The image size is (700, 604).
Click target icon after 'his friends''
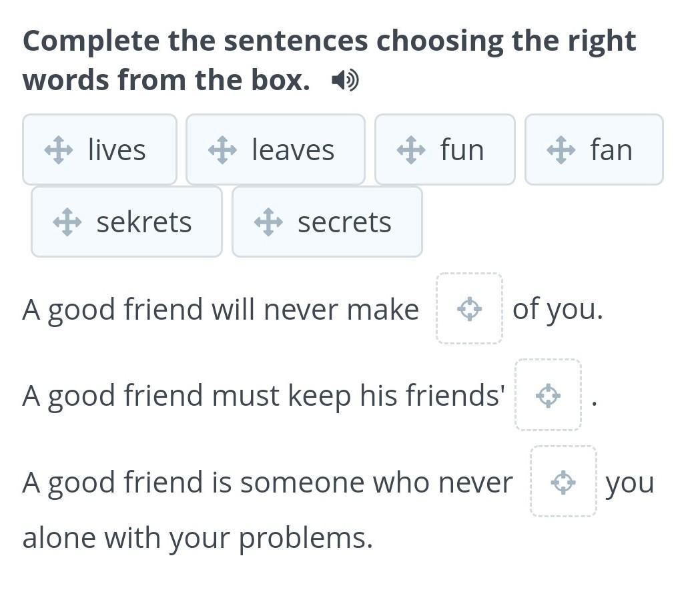[548, 396]
